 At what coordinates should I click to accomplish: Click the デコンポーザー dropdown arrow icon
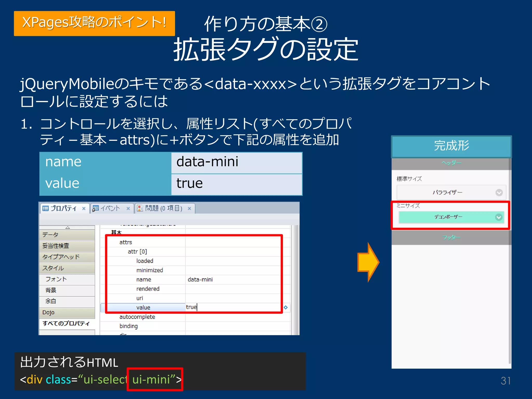[499, 217]
